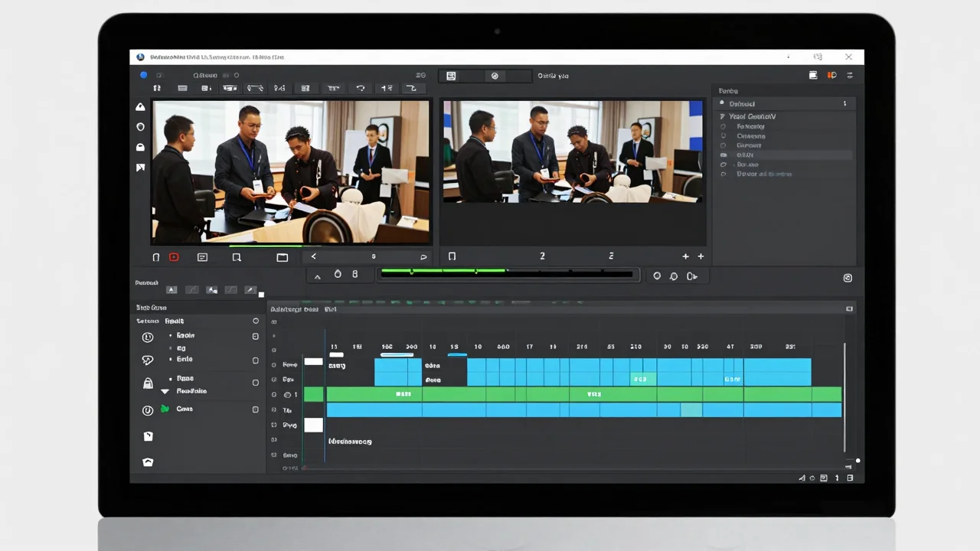This screenshot has width=980, height=551.
Task: Click the rightmost icon in the bottom status bar
Action: pyautogui.click(x=850, y=478)
